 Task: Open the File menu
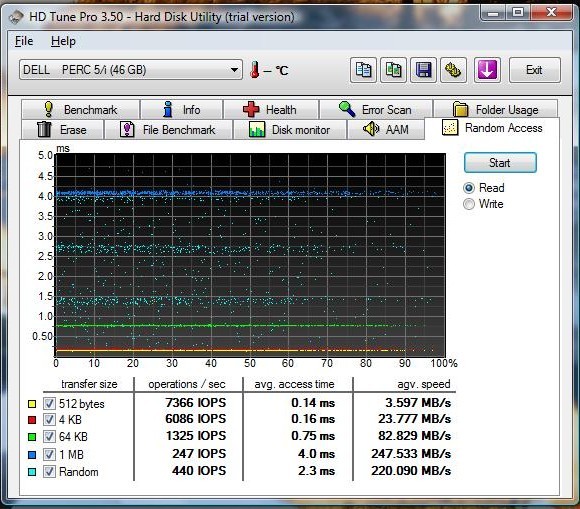pos(24,41)
